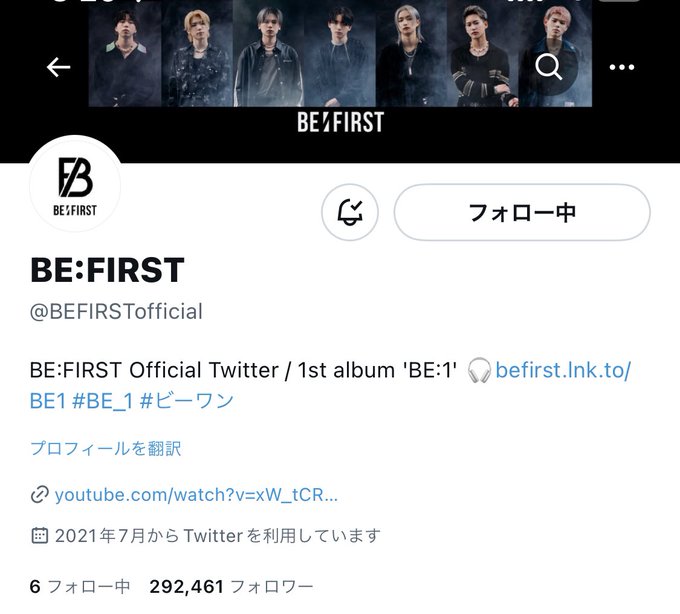Toggle the notification bell icon
This screenshot has height=614, width=680.
coord(350,212)
